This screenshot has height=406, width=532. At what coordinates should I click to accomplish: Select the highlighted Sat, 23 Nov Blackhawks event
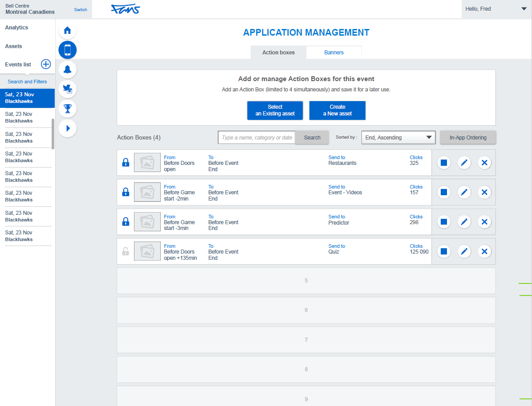pos(27,98)
